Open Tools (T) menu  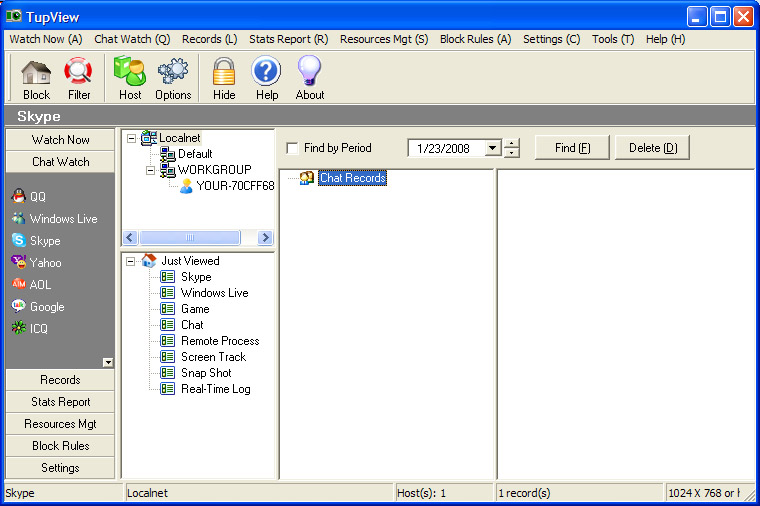pos(613,39)
